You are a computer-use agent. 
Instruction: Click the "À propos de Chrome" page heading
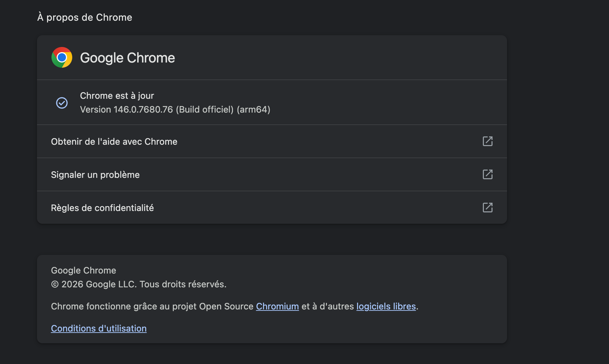[x=85, y=17]
